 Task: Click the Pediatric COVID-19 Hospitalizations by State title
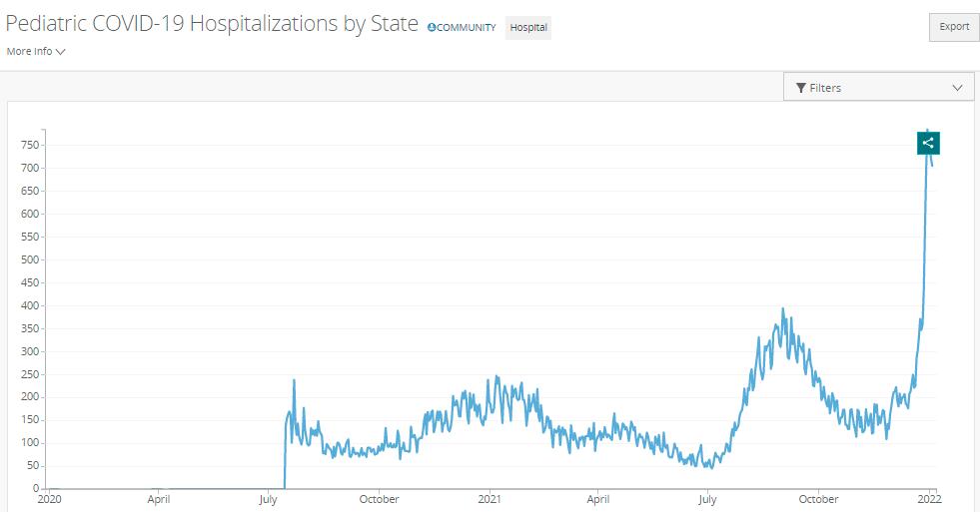[212, 24]
